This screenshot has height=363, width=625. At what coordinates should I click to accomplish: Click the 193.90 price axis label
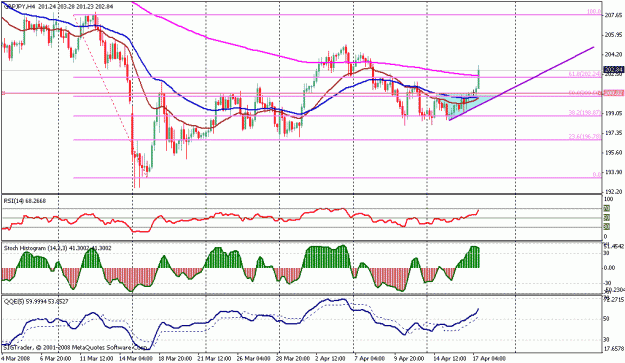point(613,172)
